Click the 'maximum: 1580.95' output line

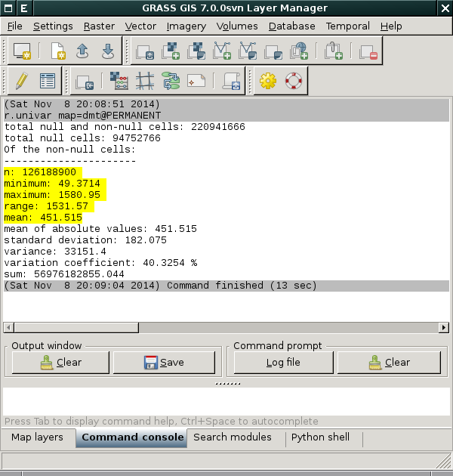(x=52, y=195)
